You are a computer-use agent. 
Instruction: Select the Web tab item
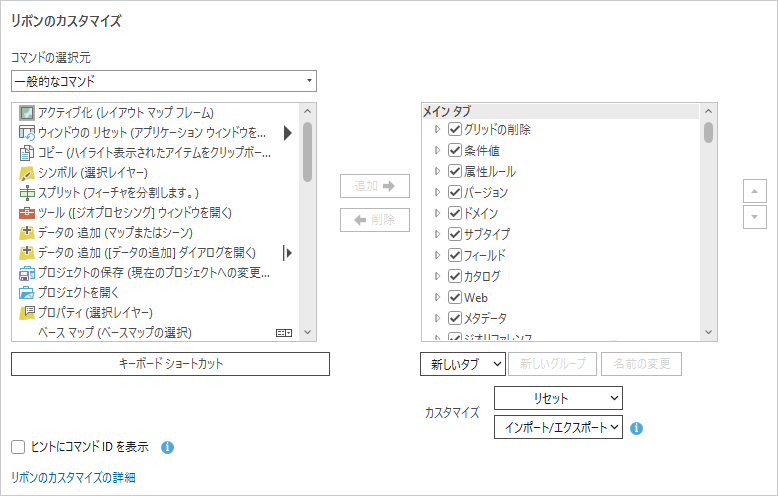pos(475,297)
